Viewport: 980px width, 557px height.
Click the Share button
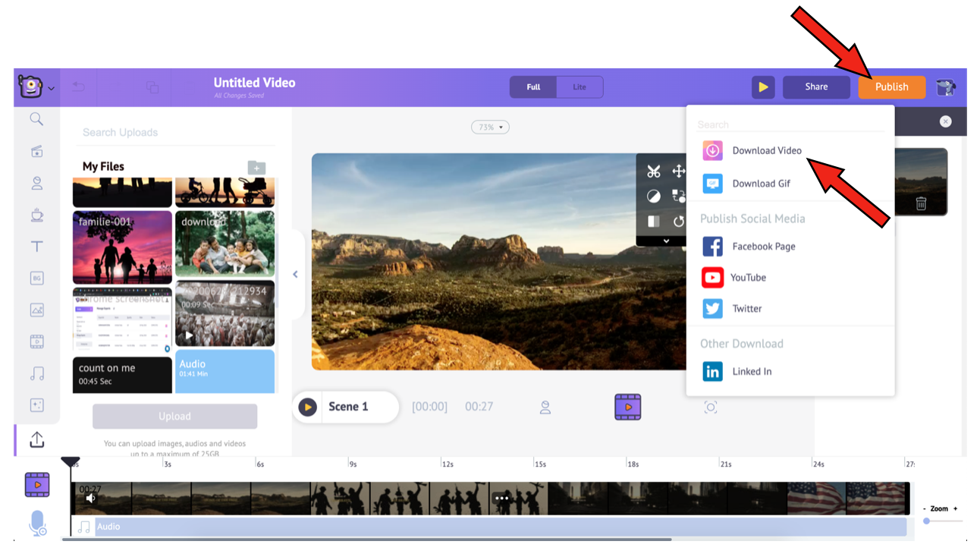pyautogui.click(x=816, y=87)
